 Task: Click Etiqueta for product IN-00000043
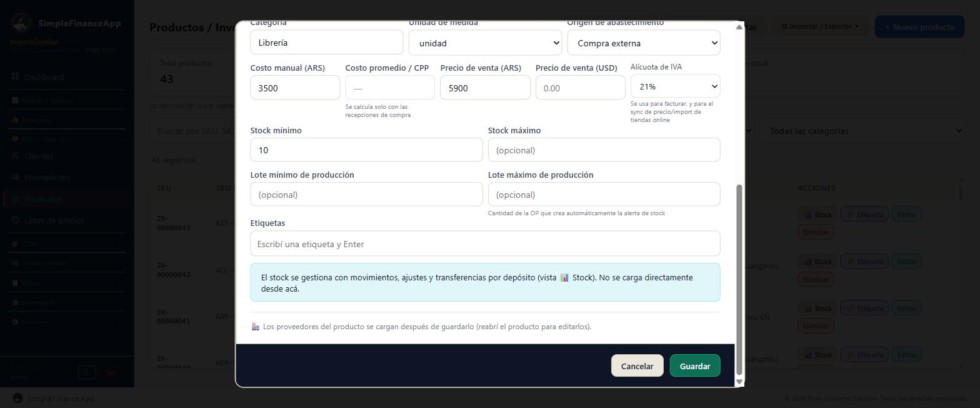pos(864,215)
